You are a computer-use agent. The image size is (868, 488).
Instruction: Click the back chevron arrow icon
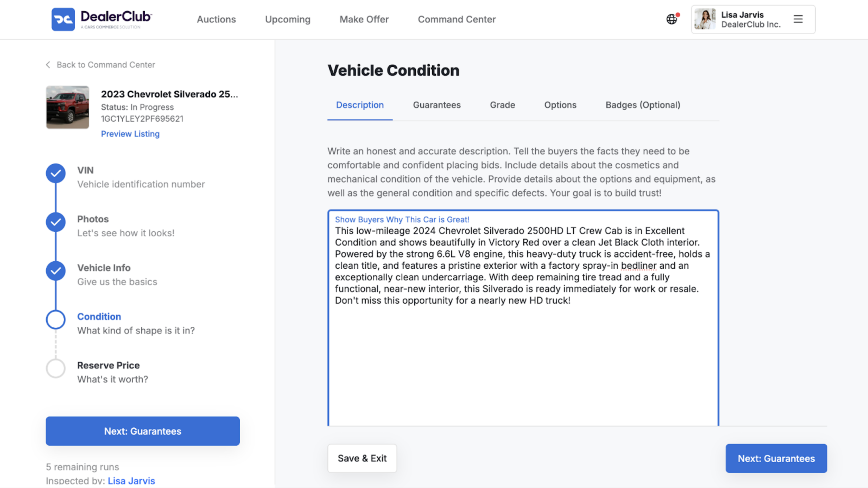pos(48,65)
